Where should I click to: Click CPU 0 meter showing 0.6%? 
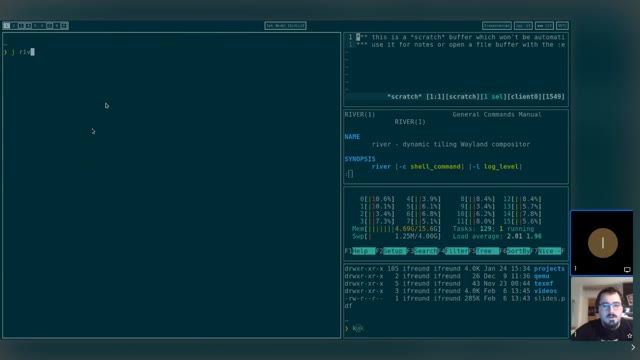click(x=377, y=199)
